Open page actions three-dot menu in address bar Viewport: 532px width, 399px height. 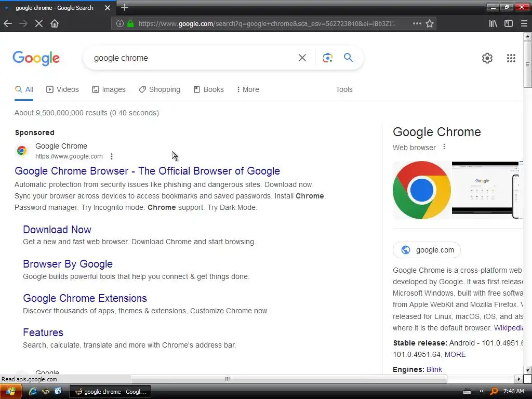point(417,23)
